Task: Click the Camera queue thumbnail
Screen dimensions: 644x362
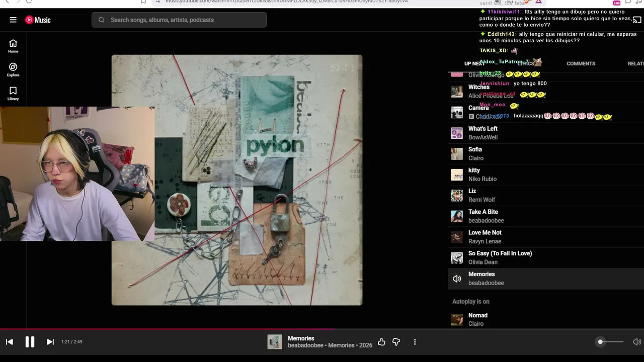Action: point(457,112)
